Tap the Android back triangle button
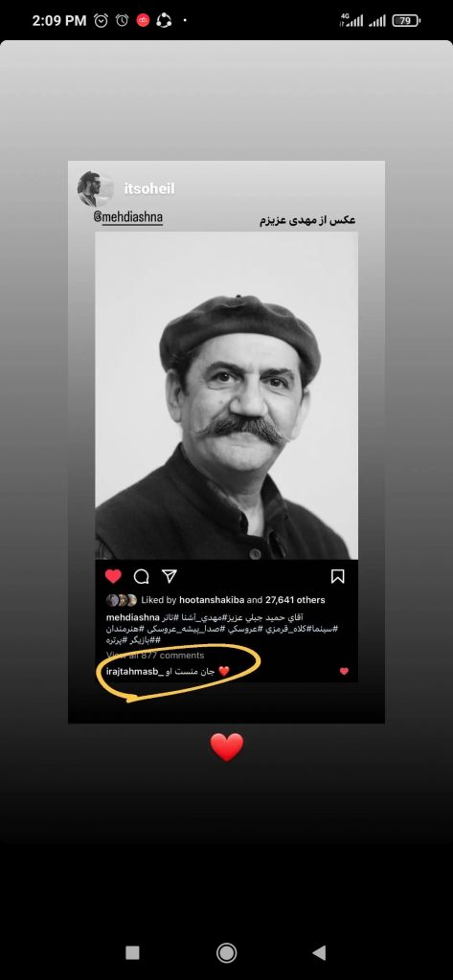 click(x=319, y=952)
